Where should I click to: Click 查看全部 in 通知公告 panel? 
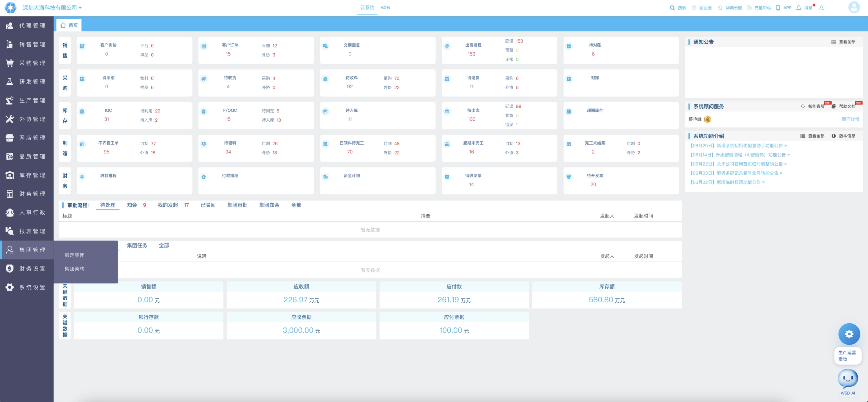click(843, 42)
